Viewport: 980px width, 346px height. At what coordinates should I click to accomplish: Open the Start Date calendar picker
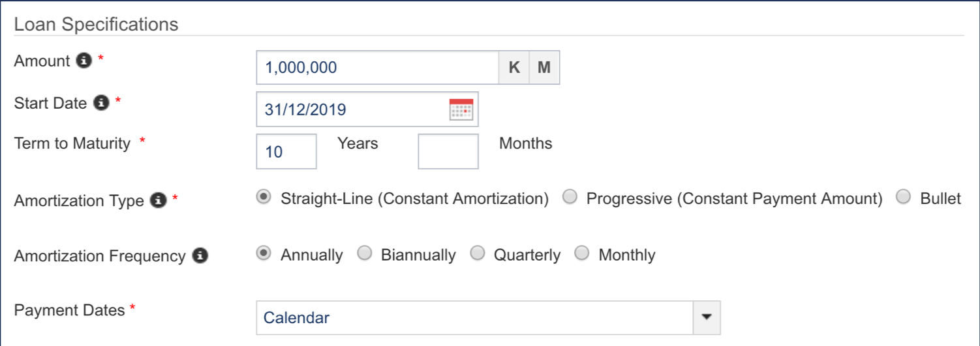(461, 109)
